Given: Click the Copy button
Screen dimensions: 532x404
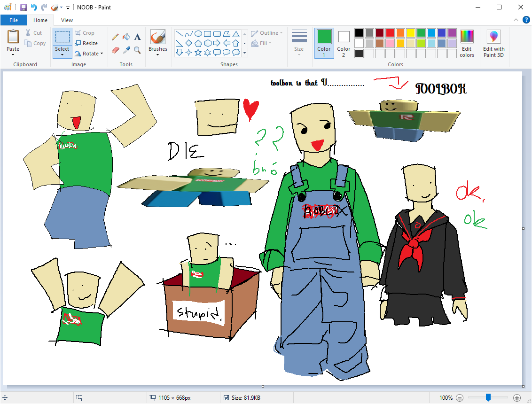Looking at the screenshot, I should pos(35,43).
